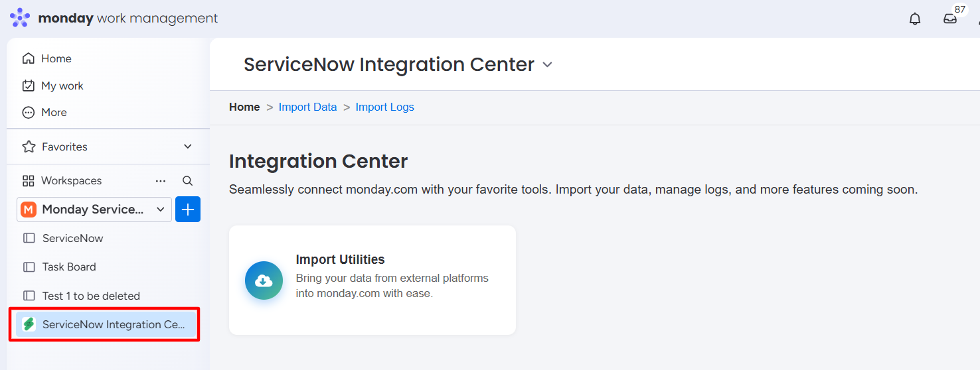Click the Home house icon in sidebar
980x370 pixels.
(x=29, y=58)
